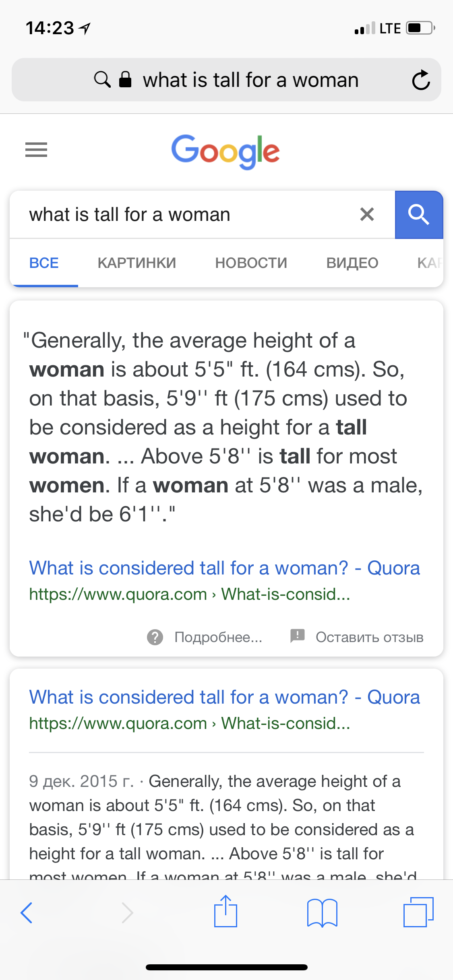Open the Google hamburger menu
This screenshot has height=980, width=453.
(36, 150)
